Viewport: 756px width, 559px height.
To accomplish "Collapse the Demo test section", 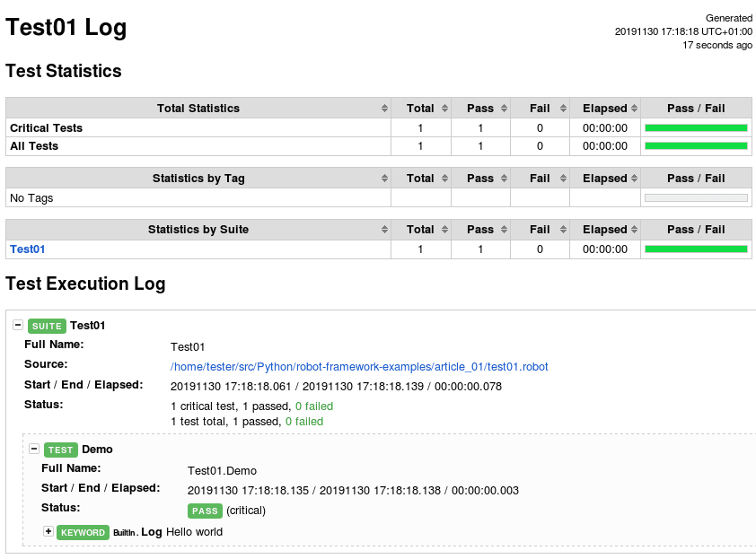I will click(34, 449).
